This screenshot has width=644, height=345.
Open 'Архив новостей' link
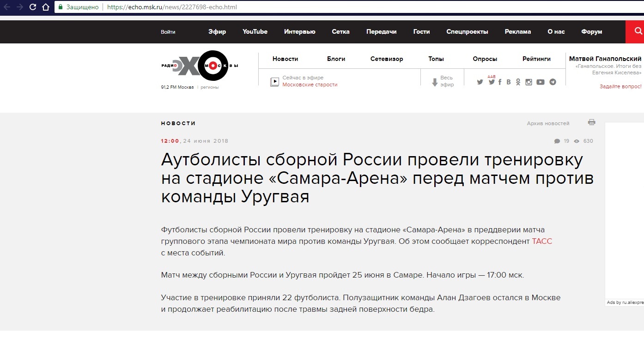[x=548, y=123]
